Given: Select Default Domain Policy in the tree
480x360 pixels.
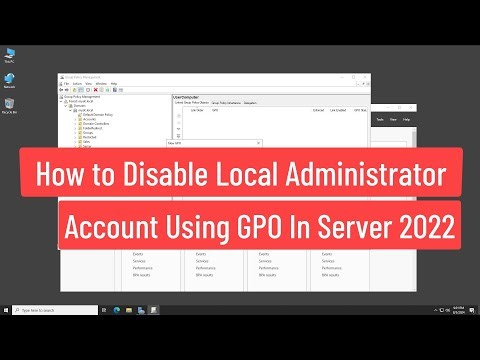Looking at the screenshot, I should [98, 115].
